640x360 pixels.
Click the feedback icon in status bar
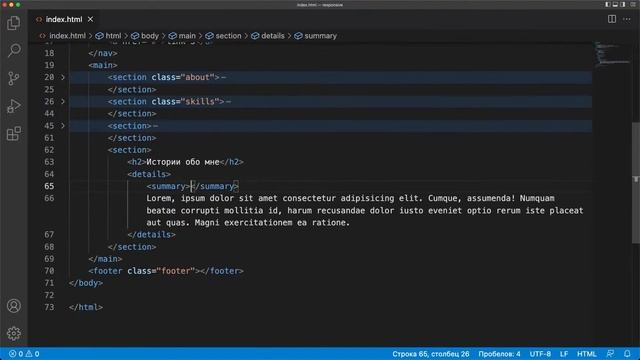(x=610, y=354)
